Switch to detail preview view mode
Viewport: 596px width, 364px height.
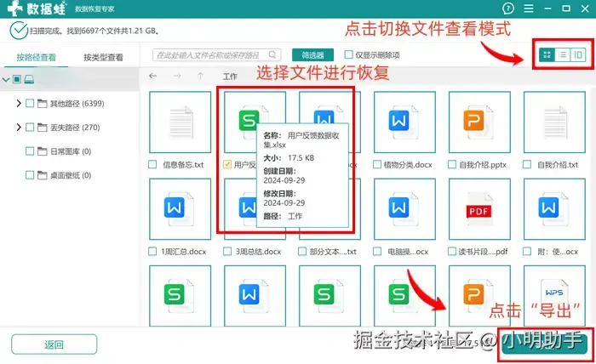[x=578, y=55]
